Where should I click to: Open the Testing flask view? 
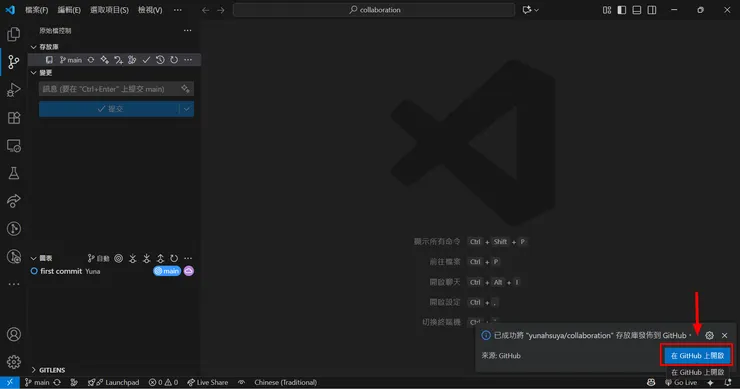(14, 173)
